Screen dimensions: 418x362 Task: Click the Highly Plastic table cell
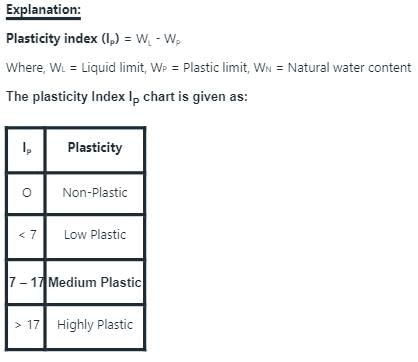tap(95, 327)
